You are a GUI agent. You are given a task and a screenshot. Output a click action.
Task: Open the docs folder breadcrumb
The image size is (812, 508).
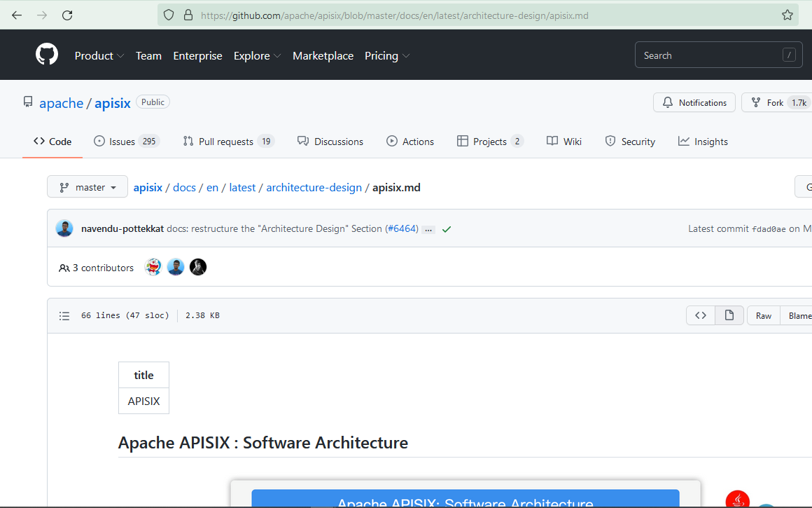tap(184, 188)
